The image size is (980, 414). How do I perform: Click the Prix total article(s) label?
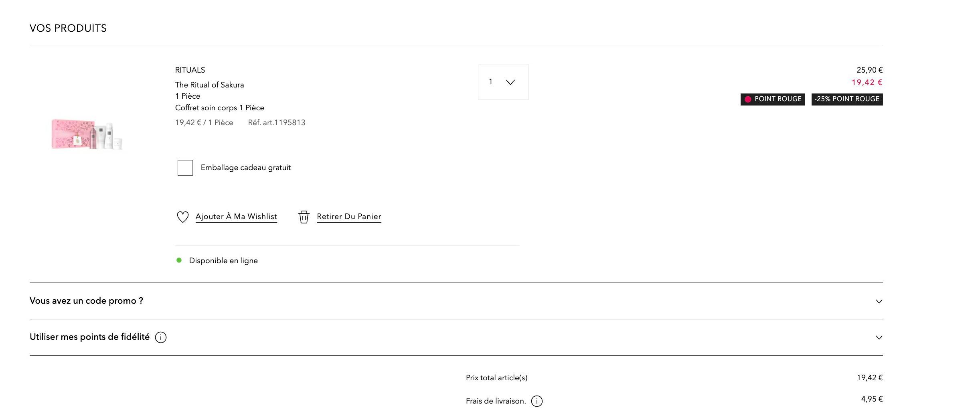tap(496, 378)
